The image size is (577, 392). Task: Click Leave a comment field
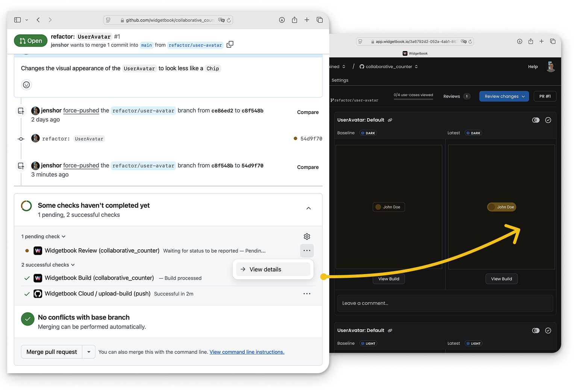(445, 303)
